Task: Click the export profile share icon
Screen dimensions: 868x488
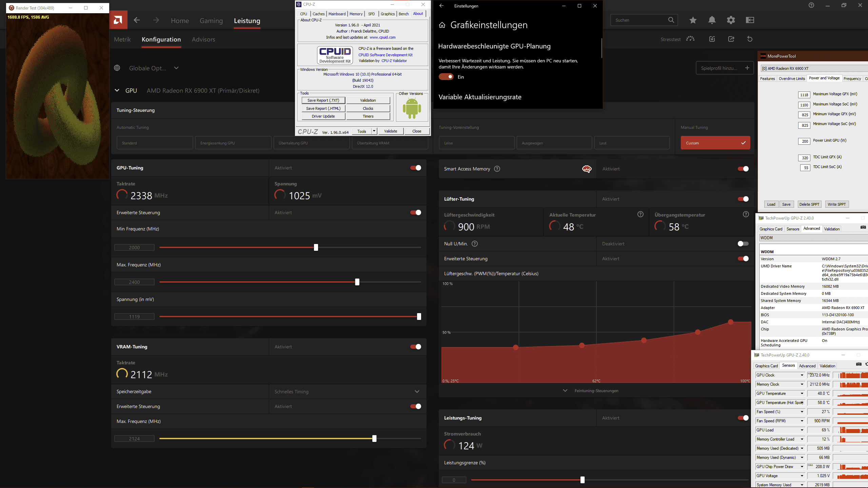Action: [731, 39]
